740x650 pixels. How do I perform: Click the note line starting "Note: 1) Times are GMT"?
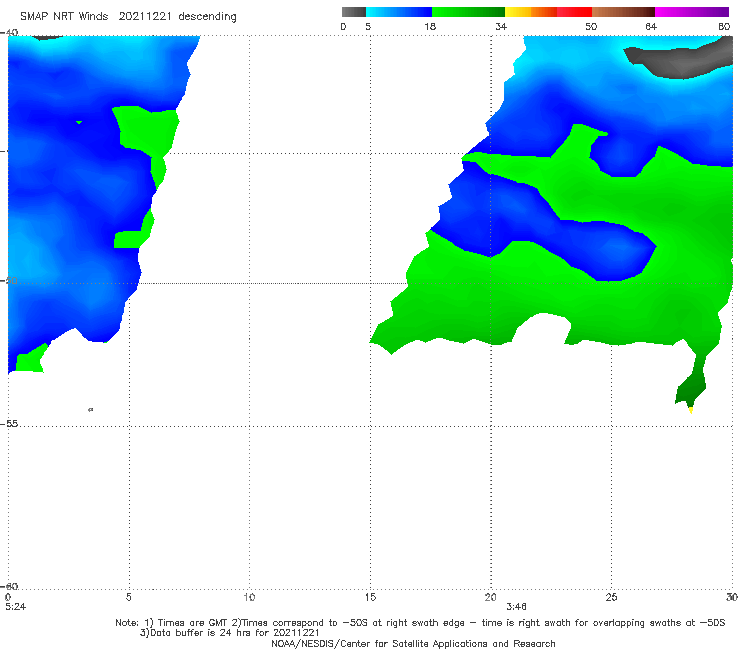pyautogui.click(x=420, y=623)
